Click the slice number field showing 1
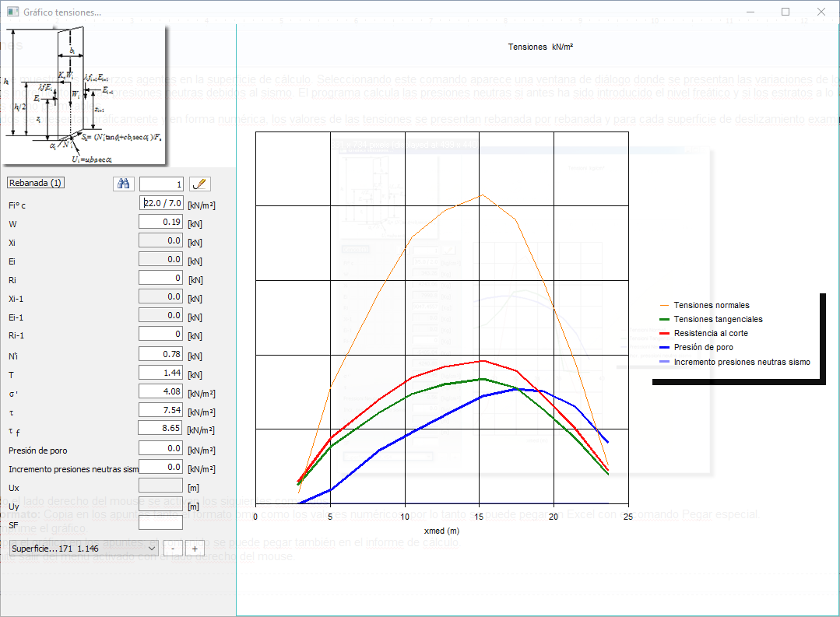Screen dimensions: 840x617 click(x=161, y=184)
